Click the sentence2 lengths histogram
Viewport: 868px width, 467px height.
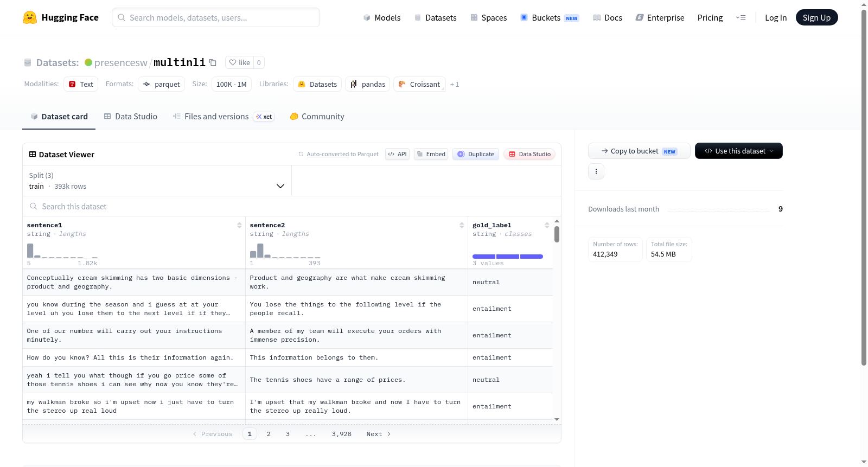[285, 250]
